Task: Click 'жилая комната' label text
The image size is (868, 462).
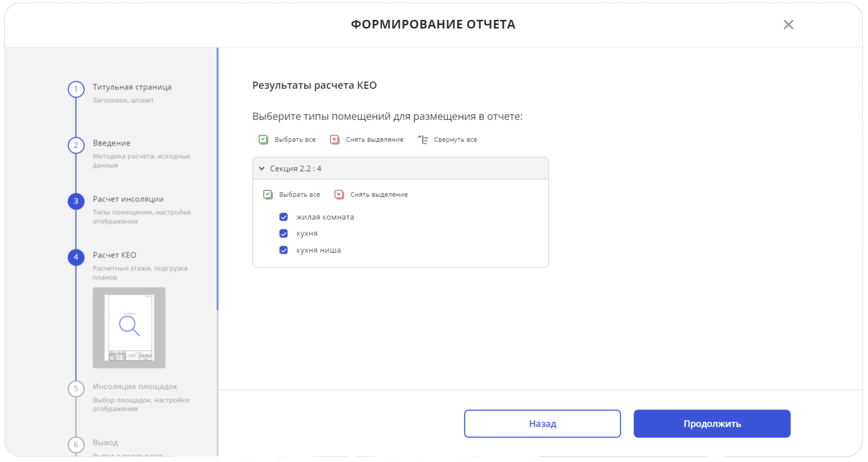Action: click(x=325, y=217)
